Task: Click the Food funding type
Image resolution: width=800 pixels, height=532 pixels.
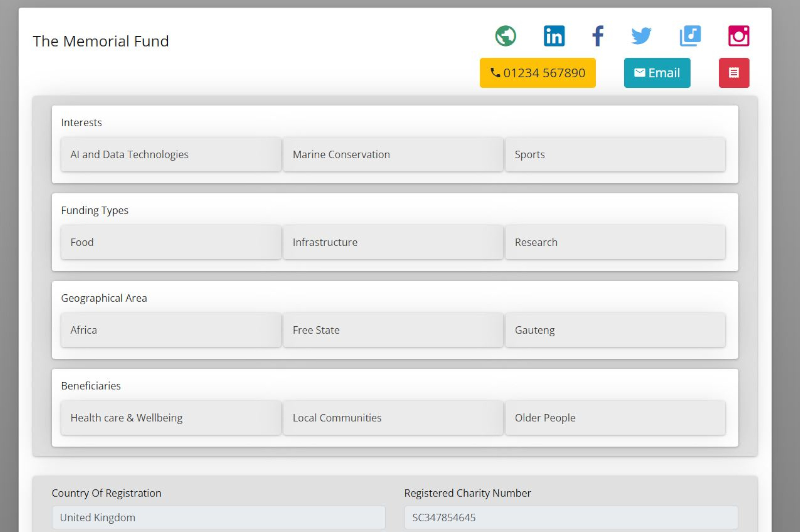Action: pyautogui.click(x=171, y=242)
